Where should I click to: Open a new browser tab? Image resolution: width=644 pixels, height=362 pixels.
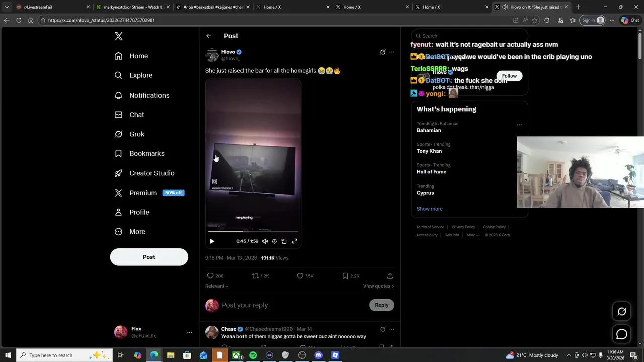578,7
